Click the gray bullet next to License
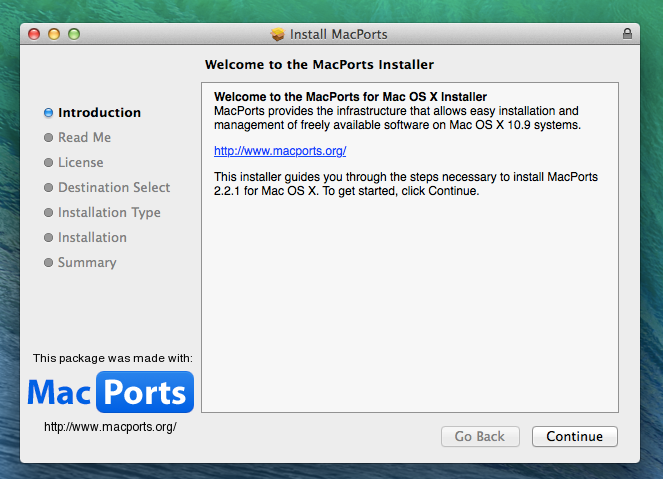This screenshot has width=663, height=479. 49,163
